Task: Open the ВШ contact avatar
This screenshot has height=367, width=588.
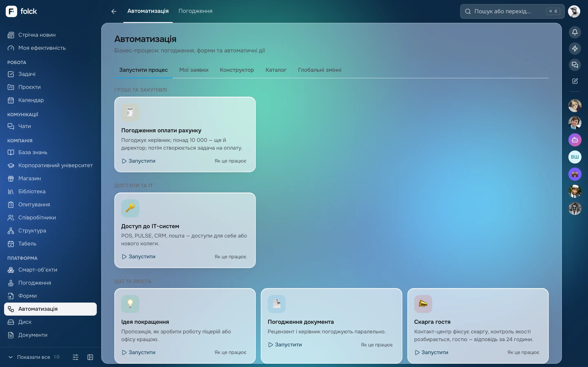Action: [x=575, y=157]
